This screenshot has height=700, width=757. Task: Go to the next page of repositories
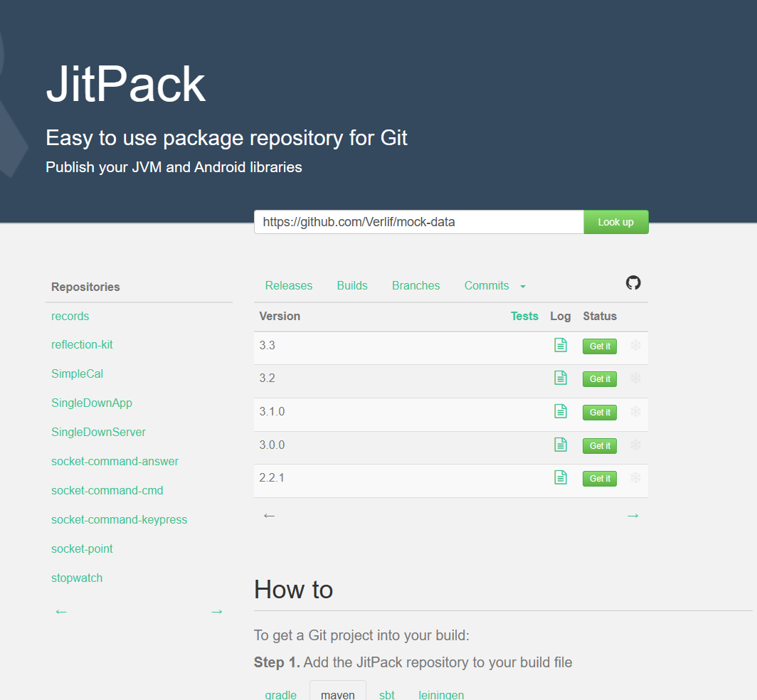pos(216,611)
